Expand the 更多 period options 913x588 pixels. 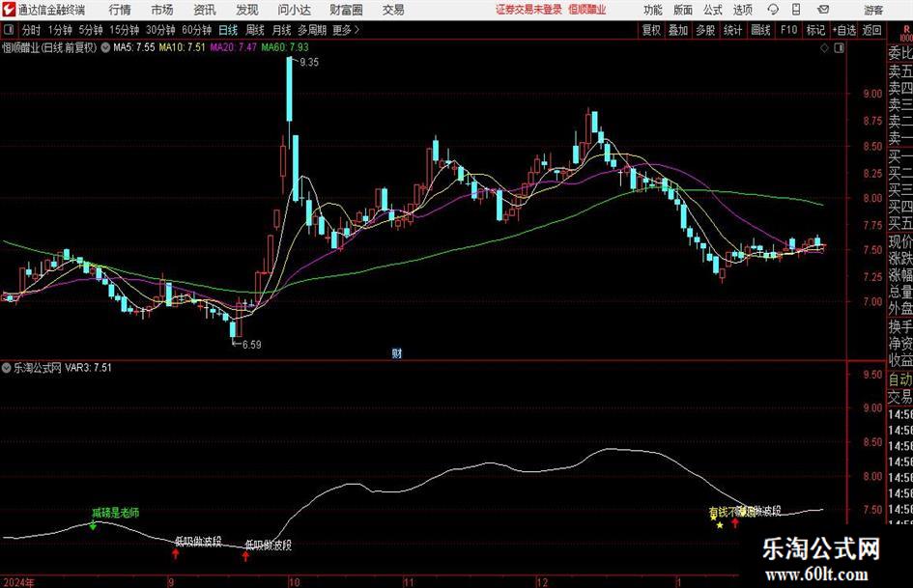tap(346, 30)
